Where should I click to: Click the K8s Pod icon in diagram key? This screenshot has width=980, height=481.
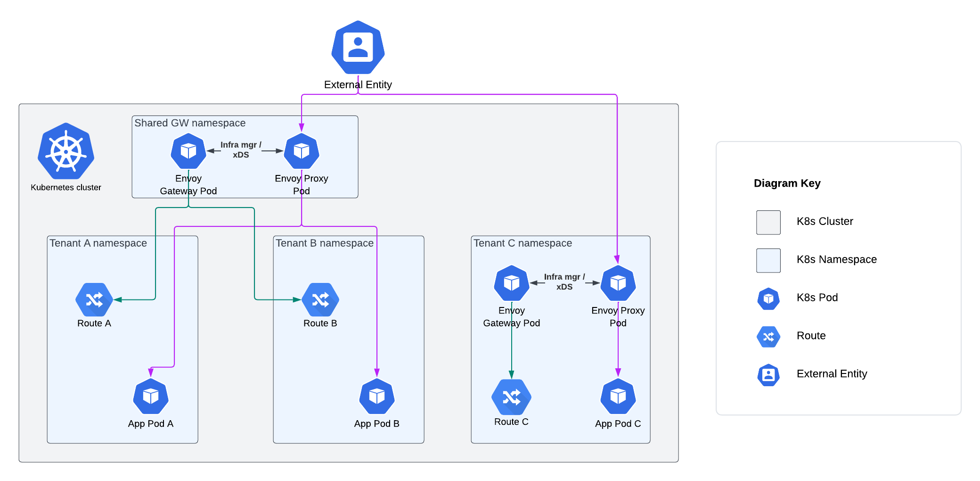tap(768, 299)
